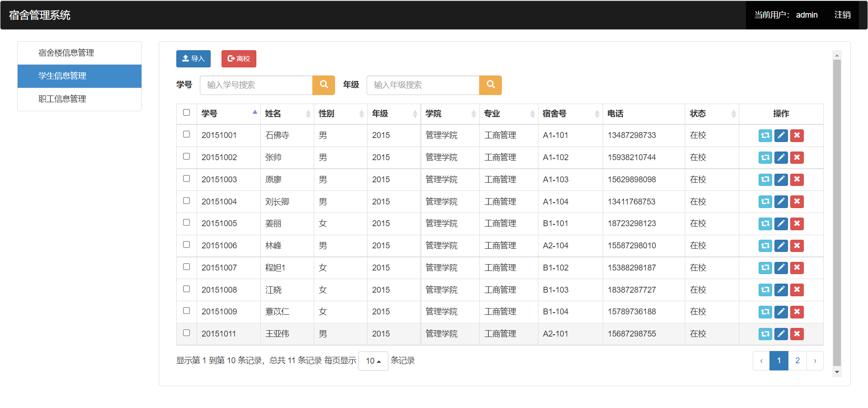The height and width of the screenshot is (408, 868).
Task: Sort by the 宿舍号 column header
Action: click(x=571, y=114)
